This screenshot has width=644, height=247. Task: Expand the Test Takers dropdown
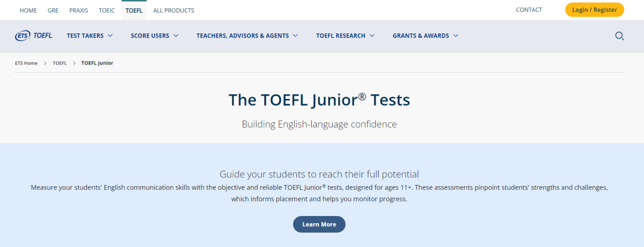pos(89,36)
